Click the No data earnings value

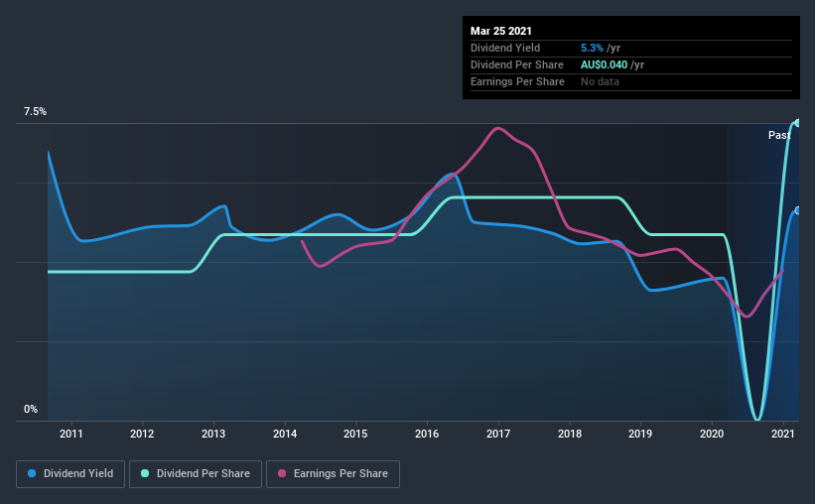click(x=600, y=81)
